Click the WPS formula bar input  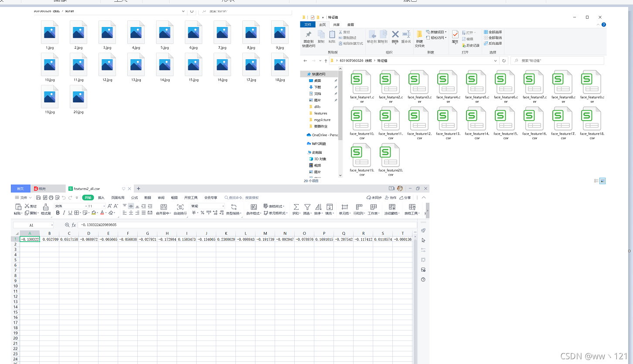(x=248, y=225)
